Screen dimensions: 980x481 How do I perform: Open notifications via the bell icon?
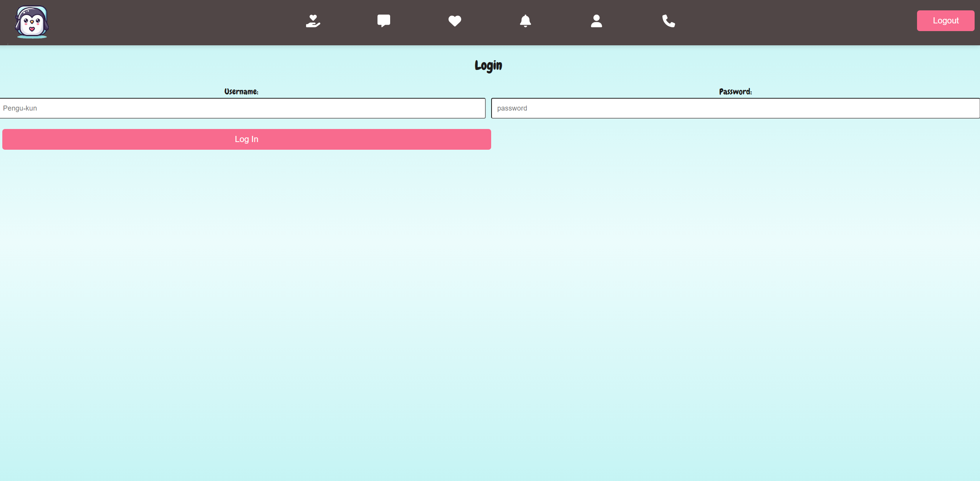[525, 21]
